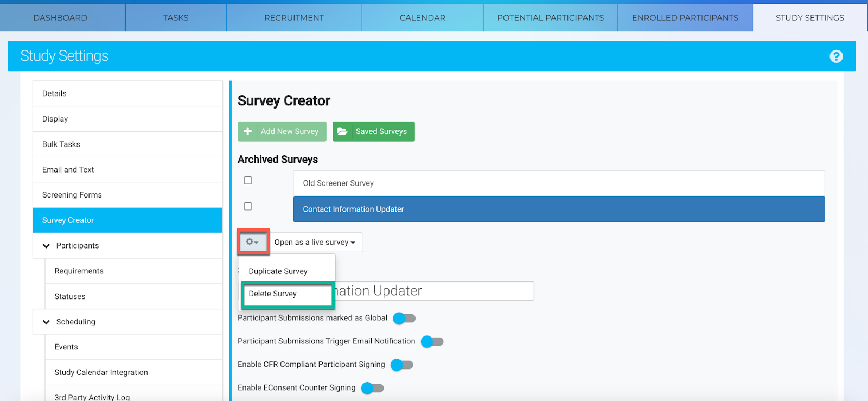Toggle Participant Submissions marked as Global

click(404, 318)
